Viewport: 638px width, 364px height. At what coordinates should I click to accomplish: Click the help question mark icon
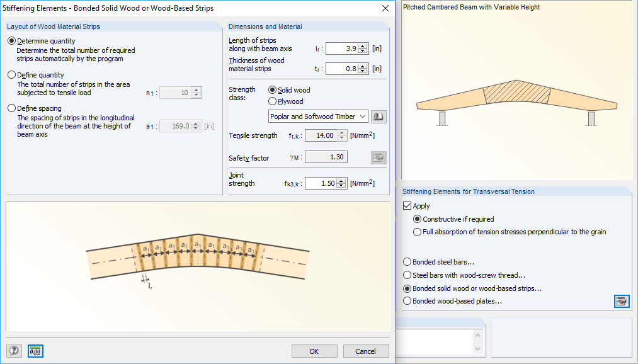coord(13,351)
